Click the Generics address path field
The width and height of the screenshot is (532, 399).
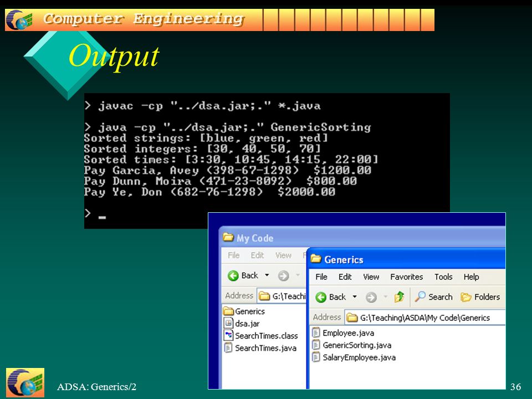pos(425,318)
